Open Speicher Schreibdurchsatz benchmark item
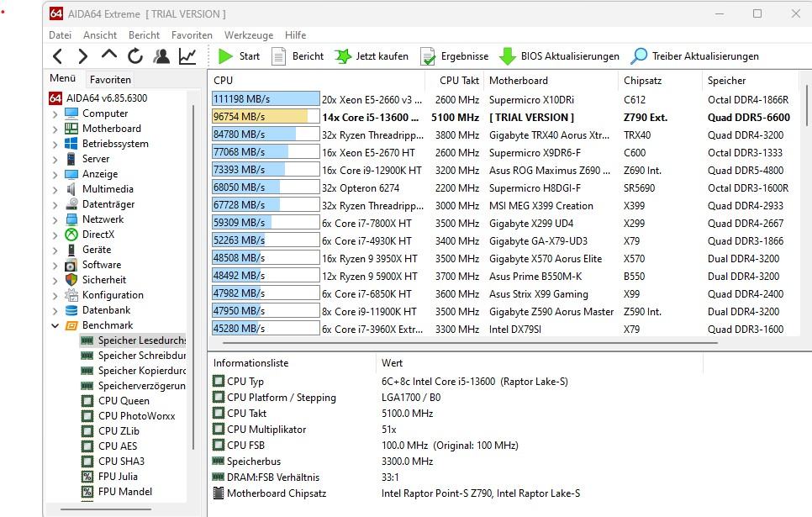 133,356
